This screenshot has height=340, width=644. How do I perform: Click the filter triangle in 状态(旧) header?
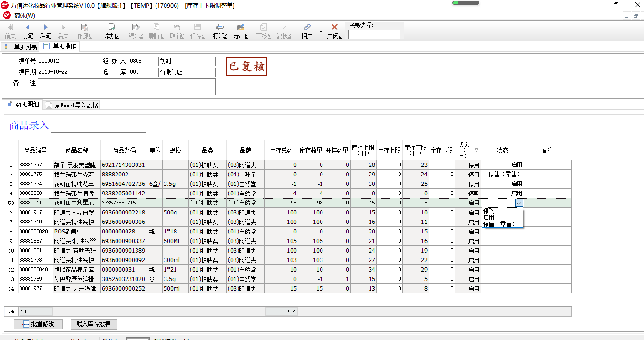pyautogui.click(x=476, y=150)
